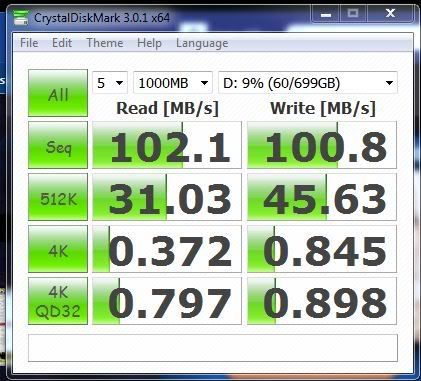Open the Help menu
This screenshot has width=421, height=381.
pyautogui.click(x=149, y=43)
